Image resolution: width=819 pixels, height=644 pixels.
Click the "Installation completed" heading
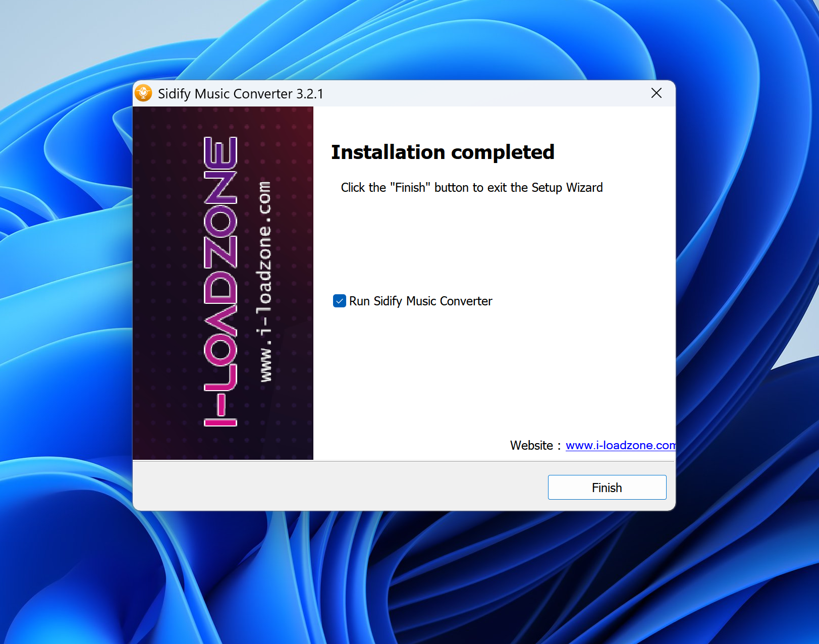443,152
